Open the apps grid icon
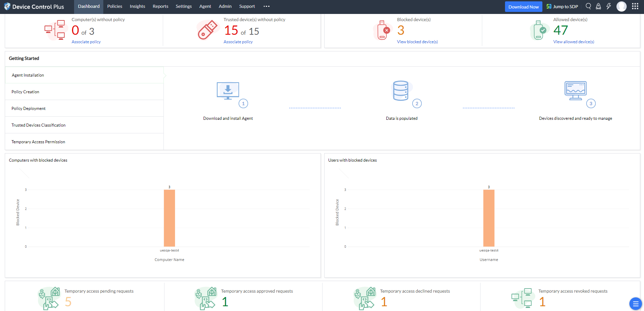This screenshot has height=311, width=644. tap(635, 6)
